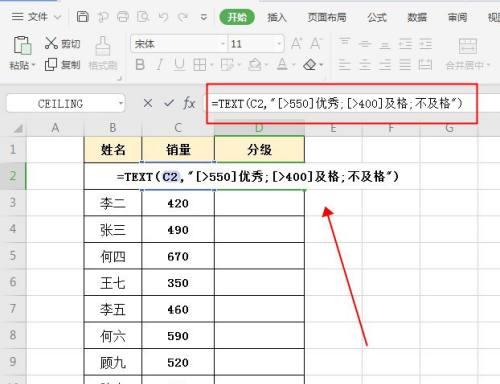Click the align left icon
Viewport: 500px width, 384px height.
[345, 65]
